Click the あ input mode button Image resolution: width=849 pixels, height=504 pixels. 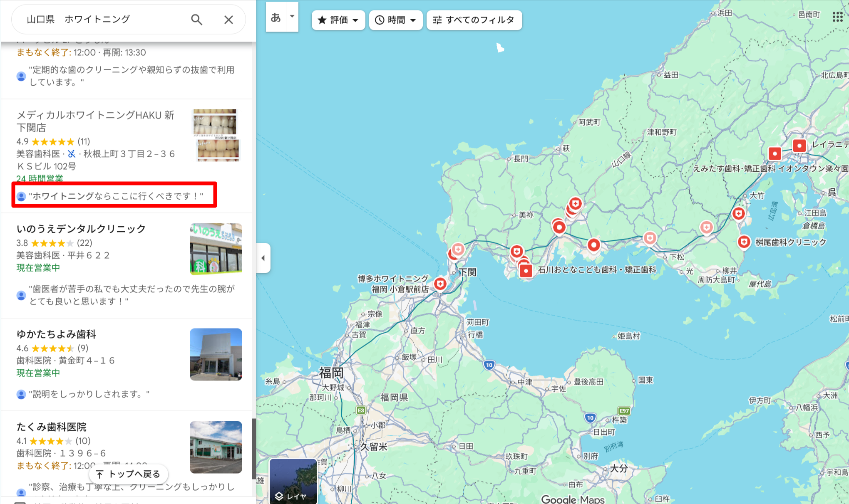pos(276,17)
